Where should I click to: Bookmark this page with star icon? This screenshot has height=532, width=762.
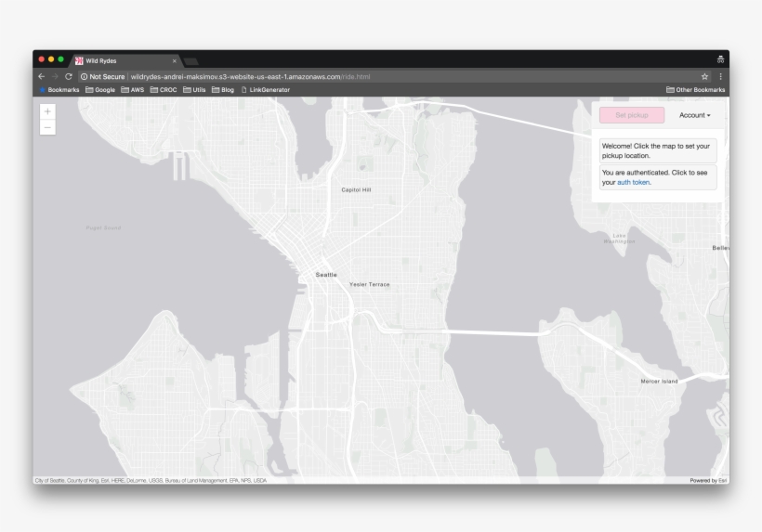click(x=704, y=76)
